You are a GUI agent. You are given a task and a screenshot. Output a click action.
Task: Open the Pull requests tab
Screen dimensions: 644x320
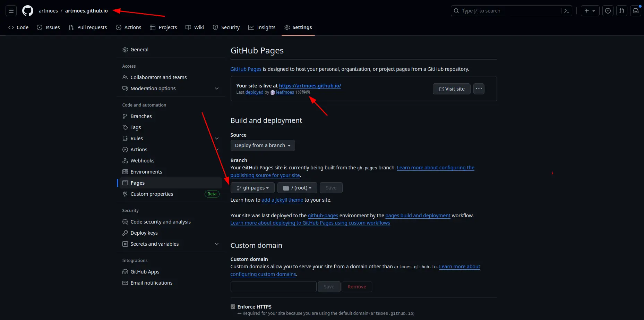pyautogui.click(x=88, y=27)
